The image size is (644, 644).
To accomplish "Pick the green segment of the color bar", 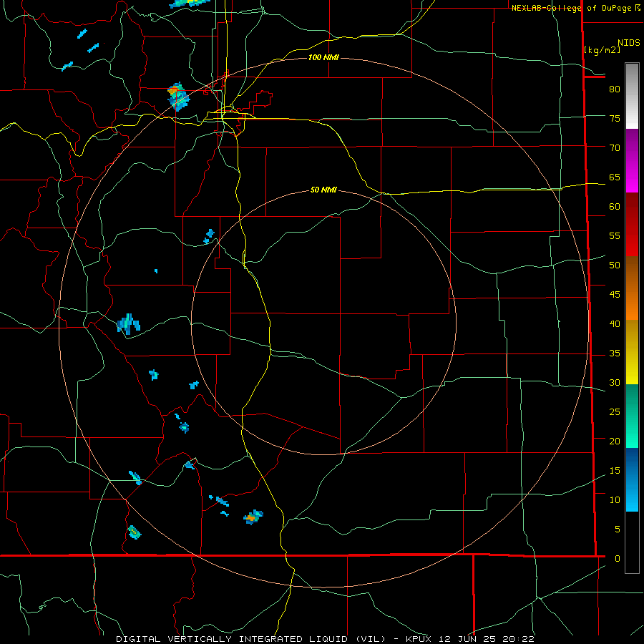I will (x=632, y=416).
